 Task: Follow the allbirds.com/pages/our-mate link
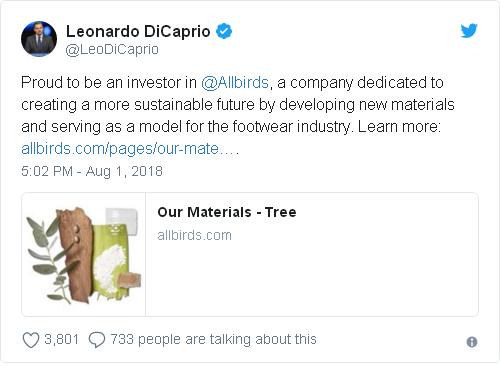tap(130, 149)
